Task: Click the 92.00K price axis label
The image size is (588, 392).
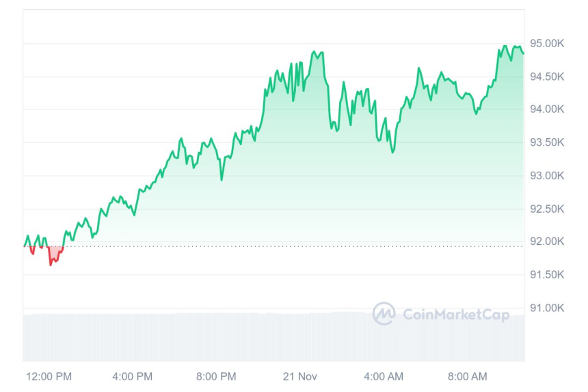Action: pyautogui.click(x=548, y=241)
